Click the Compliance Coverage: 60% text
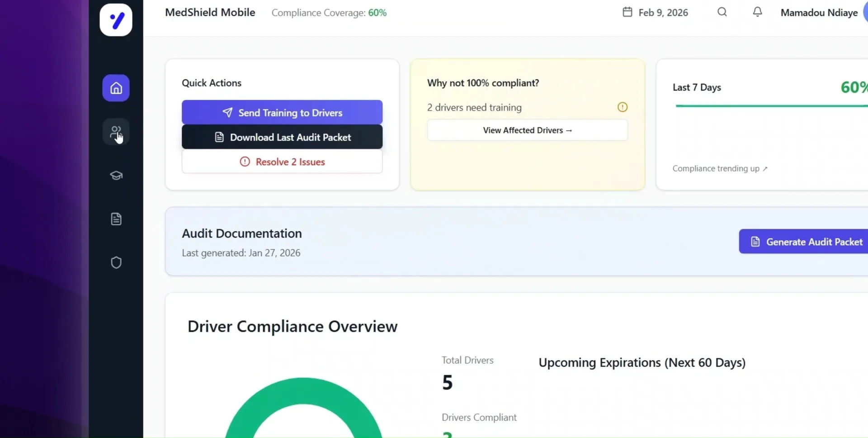868x438 pixels. [x=329, y=13]
